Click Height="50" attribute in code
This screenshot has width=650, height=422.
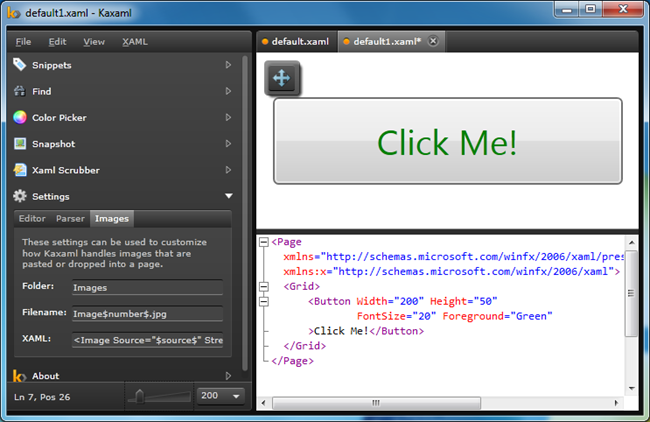[463, 301]
